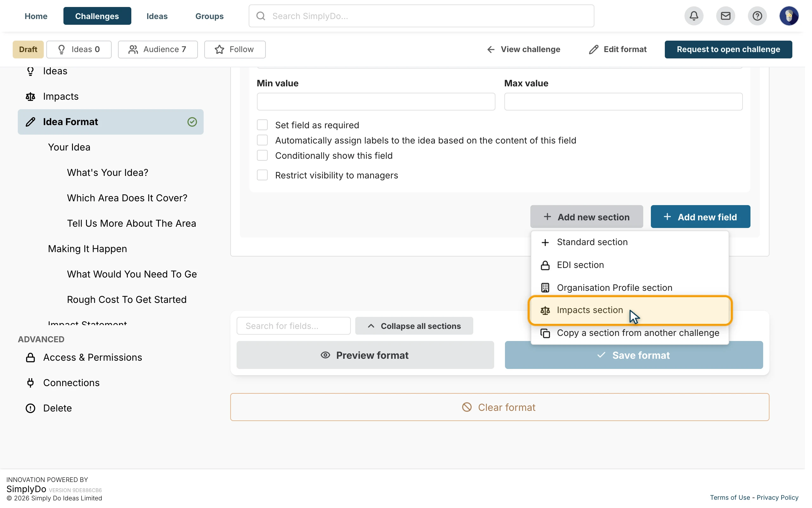Click the lock icon beside EDI section
Viewport: 812px width, 508px height.
(545, 265)
